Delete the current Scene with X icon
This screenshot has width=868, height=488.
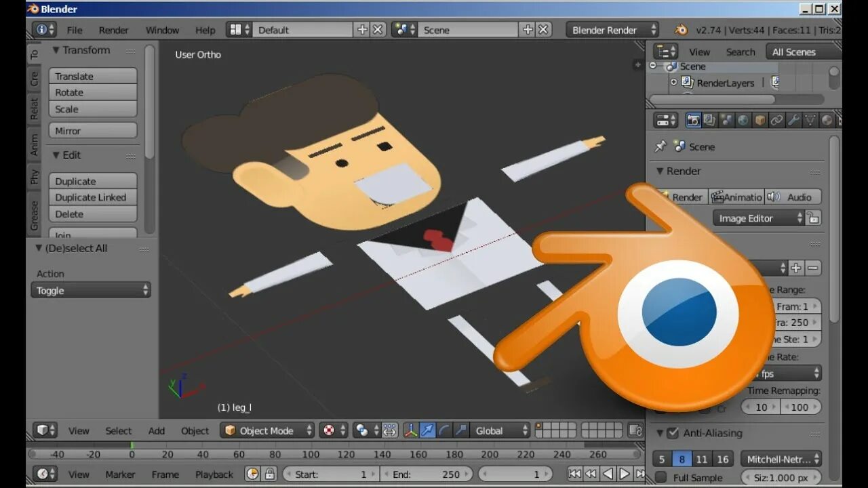tap(543, 30)
